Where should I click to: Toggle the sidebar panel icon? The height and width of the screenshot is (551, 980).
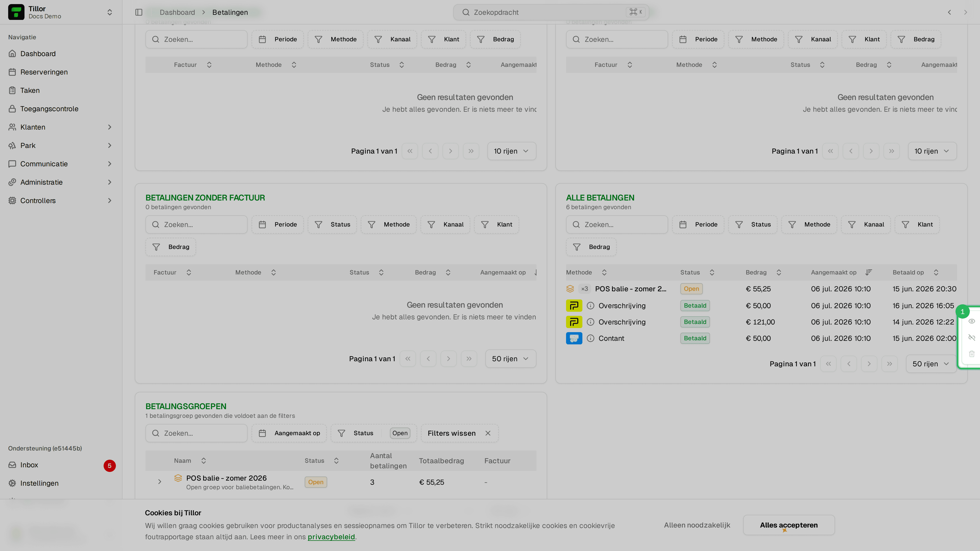click(139, 12)
